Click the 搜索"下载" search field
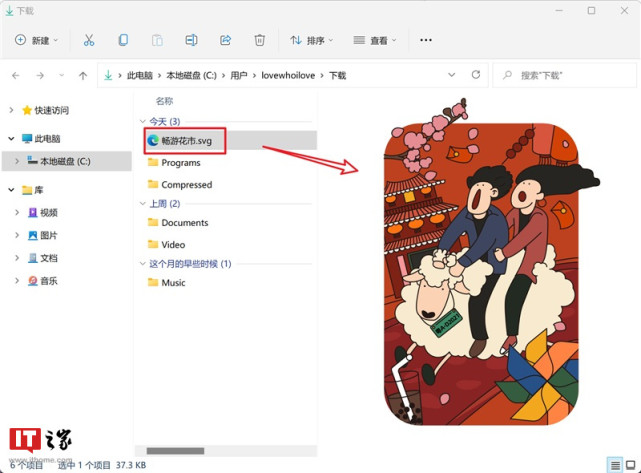Image resolution: width=641 pixels, height=473 pixels. tap(564, 75)
